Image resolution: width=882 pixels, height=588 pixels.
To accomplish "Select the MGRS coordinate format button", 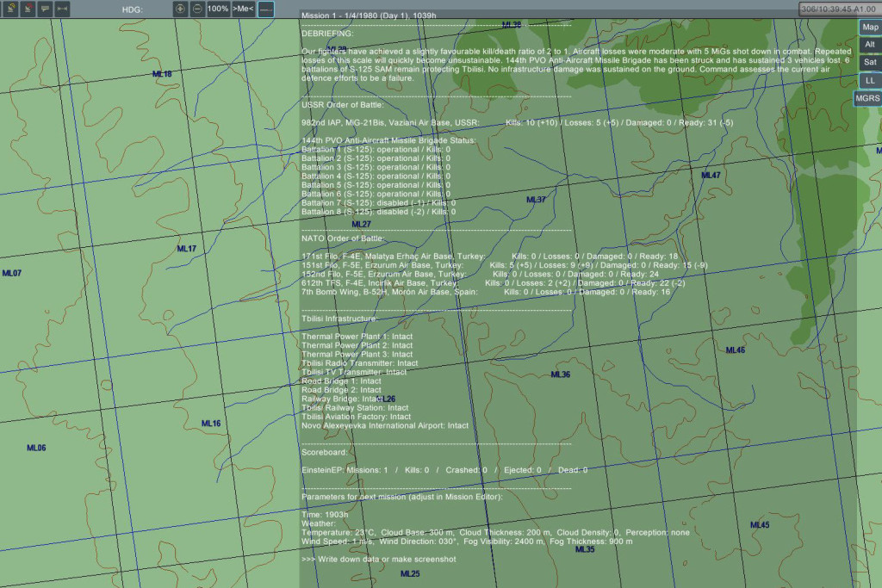I will pos(867,98).
